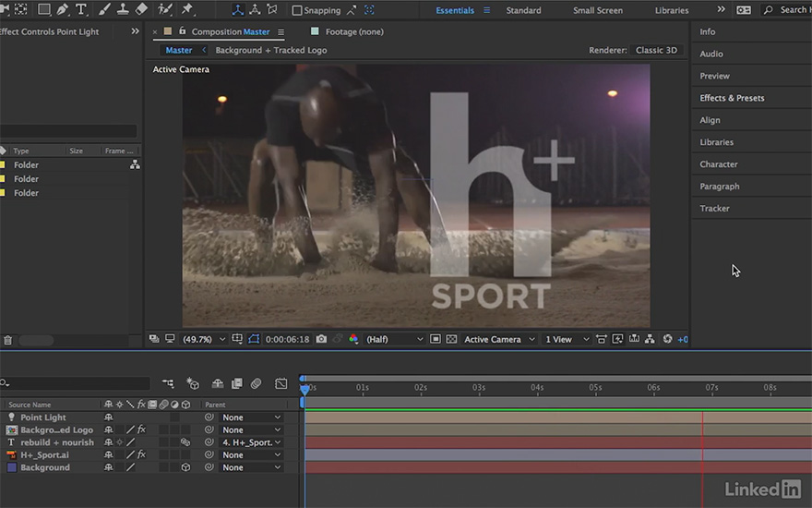Open Parent dropdown for rebuild + nourish layer
Image resolution: width=812 pixels, height=508 pixels.
(251, 442)
